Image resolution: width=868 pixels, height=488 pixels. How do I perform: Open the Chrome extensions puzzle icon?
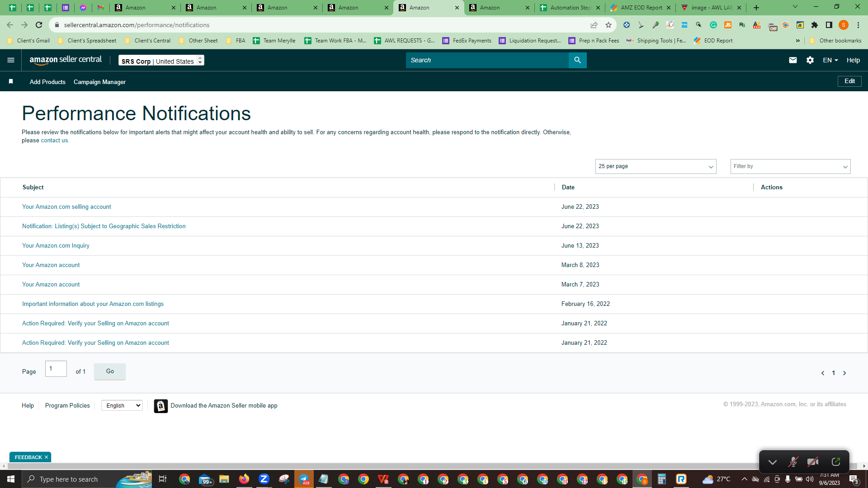(x=815, y=25)
